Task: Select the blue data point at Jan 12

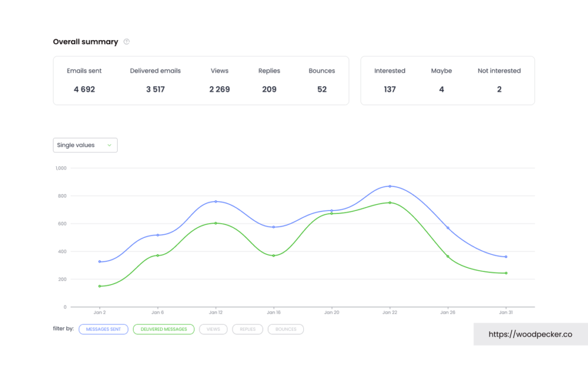Action: click(x=216, y=202)
